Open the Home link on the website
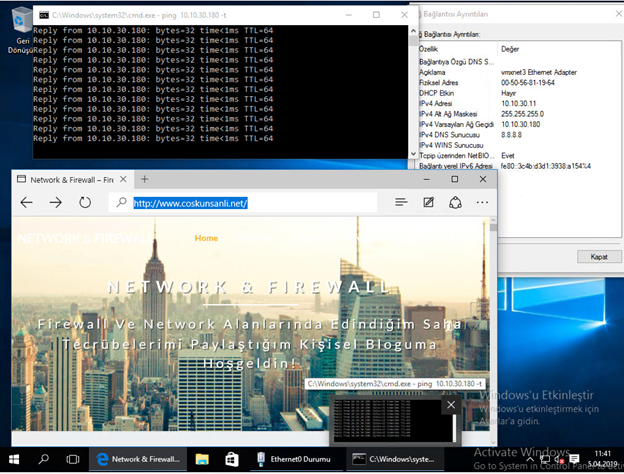 [206, 238]
